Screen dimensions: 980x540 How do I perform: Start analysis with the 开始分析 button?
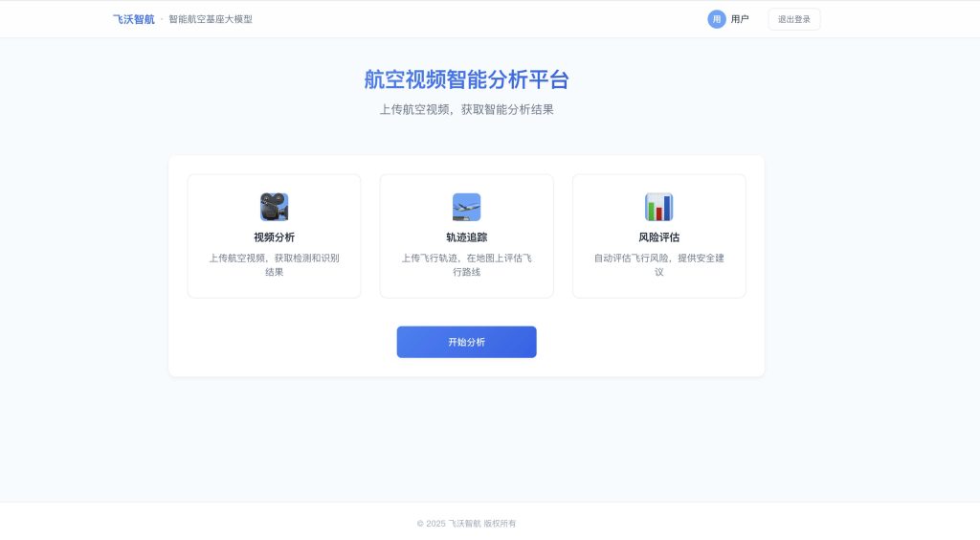coord(466,342)
